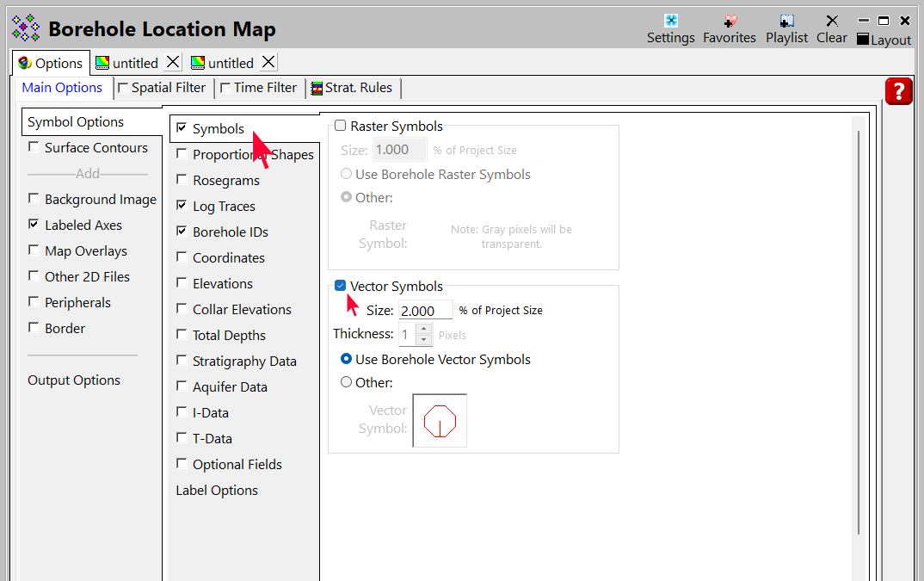Image resolution: width=924 pixels, height=581 pixels.
Task: Uncheck the Vector Symbols checkbox
Action: click(341, 286)
